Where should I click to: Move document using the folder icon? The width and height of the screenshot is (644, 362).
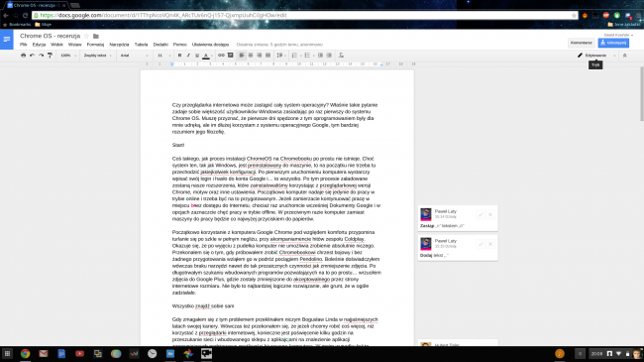pos(96,36)
